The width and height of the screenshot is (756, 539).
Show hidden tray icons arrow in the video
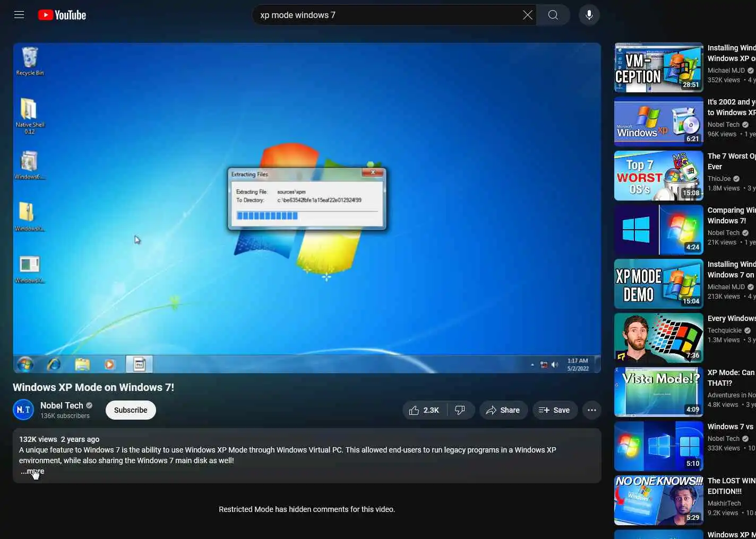click(532, 364)
